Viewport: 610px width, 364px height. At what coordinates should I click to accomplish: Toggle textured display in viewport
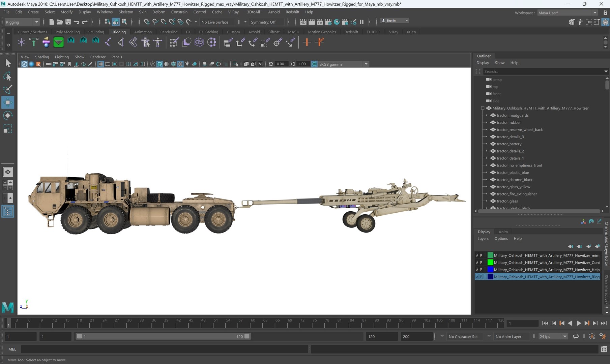180,64
